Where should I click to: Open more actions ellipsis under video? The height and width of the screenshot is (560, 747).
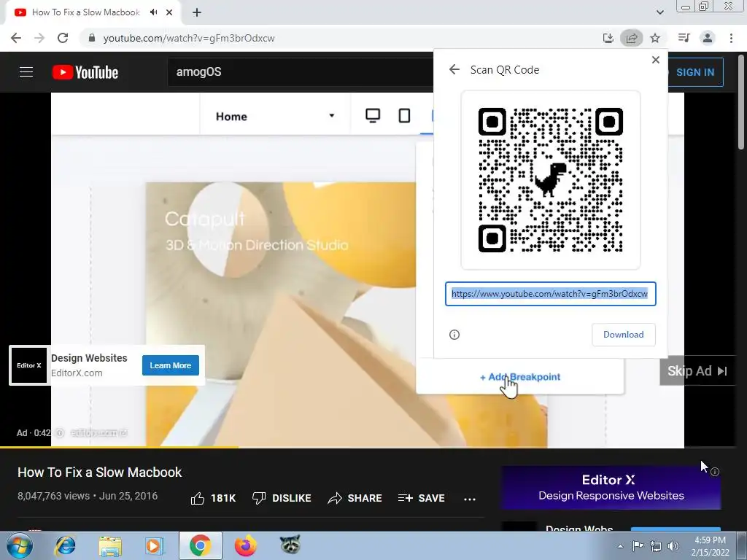[x=469, y=499]
